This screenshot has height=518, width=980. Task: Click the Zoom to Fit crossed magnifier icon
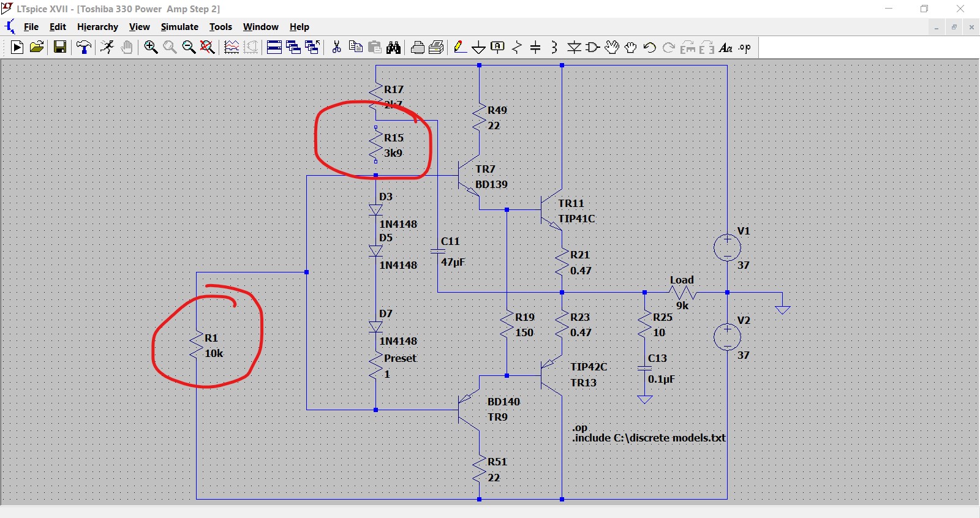click(x=208, y=47)
